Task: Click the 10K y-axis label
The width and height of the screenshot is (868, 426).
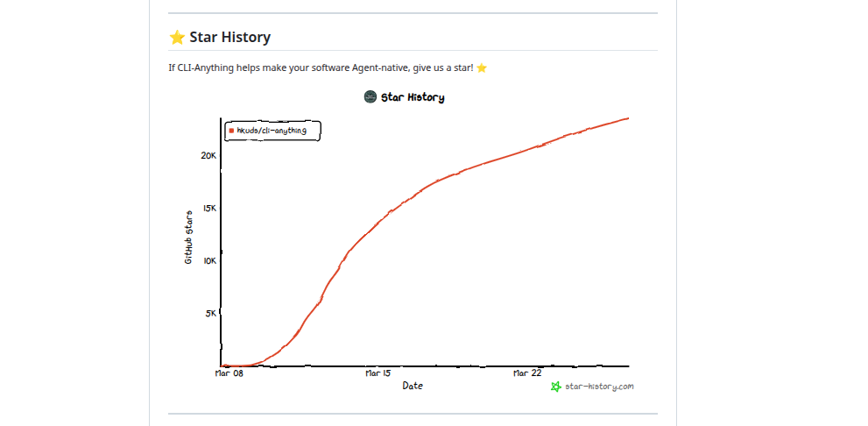Action: [208, 260]
